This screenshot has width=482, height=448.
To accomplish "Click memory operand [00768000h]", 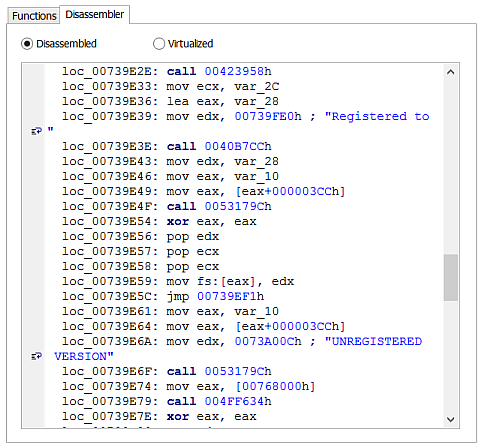I will [275, 386].
